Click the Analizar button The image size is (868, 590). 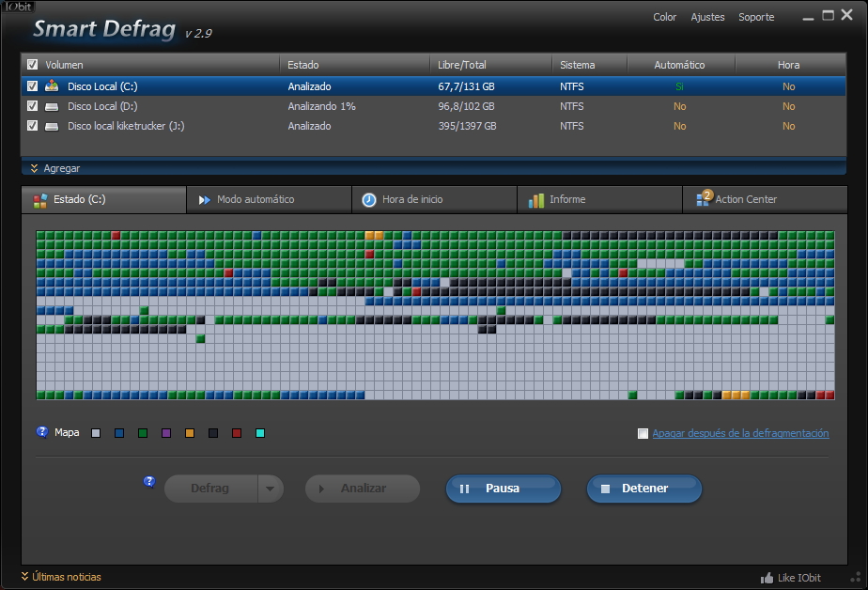pos(363,489)
